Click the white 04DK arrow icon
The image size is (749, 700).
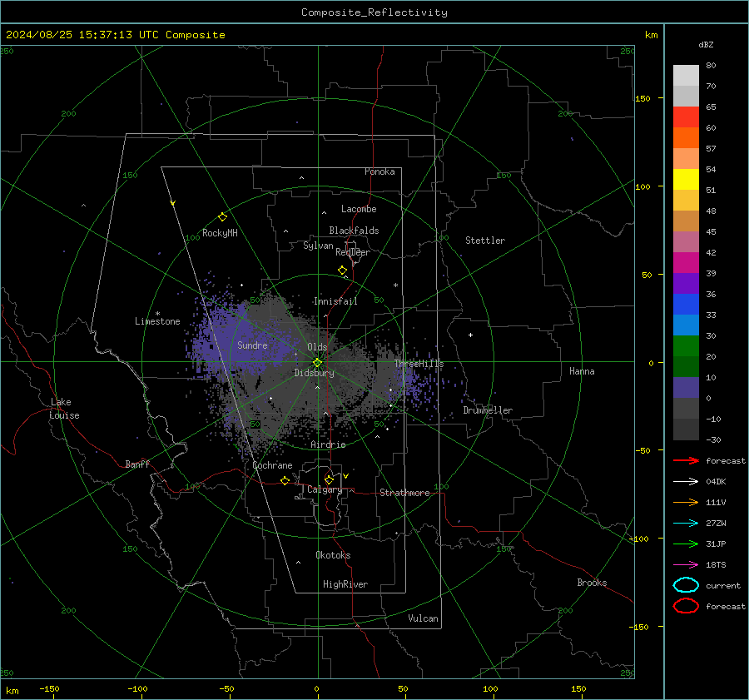(x=686, y=481)
